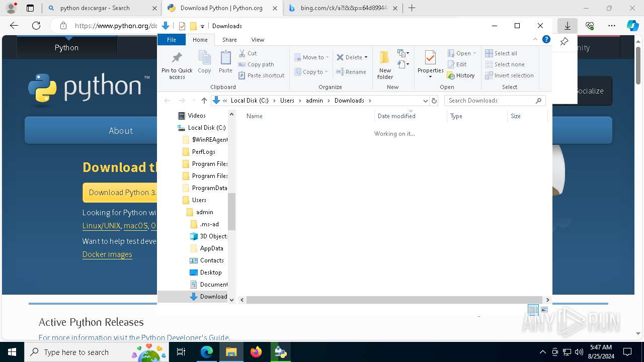Open Easy access dropdown in ribbon

403,64
